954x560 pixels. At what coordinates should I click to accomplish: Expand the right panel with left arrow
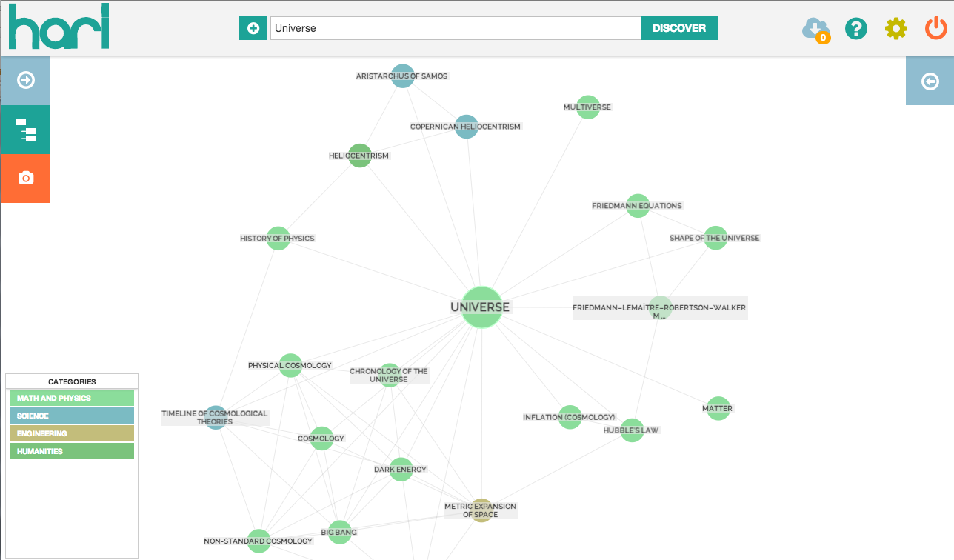[930, 81]
